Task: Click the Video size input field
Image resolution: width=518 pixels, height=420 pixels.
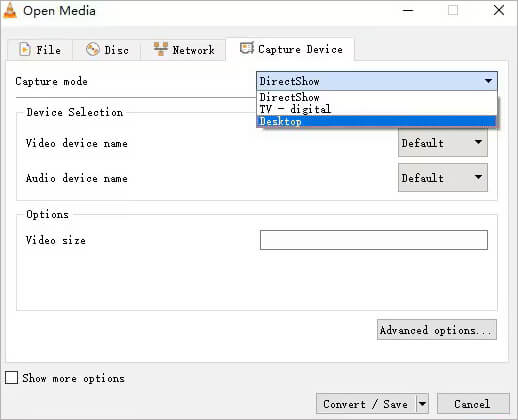Action: (x=374, y=240)
